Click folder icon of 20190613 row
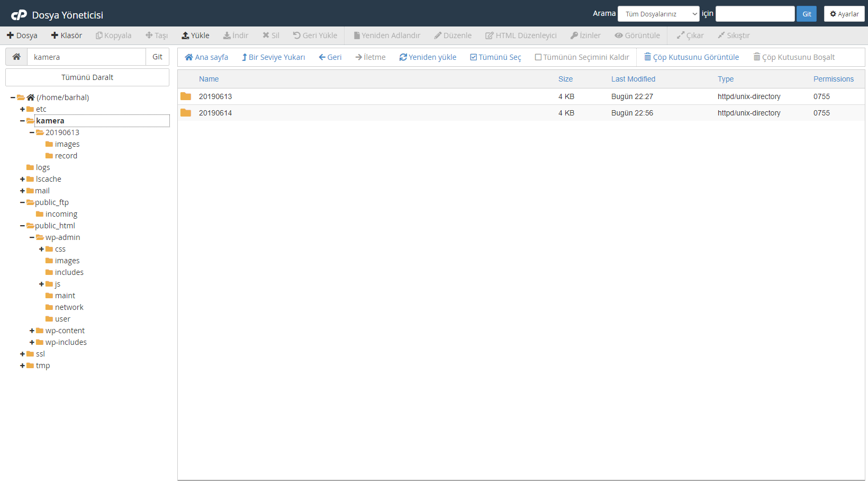868x481 pixels. point(186,96)
